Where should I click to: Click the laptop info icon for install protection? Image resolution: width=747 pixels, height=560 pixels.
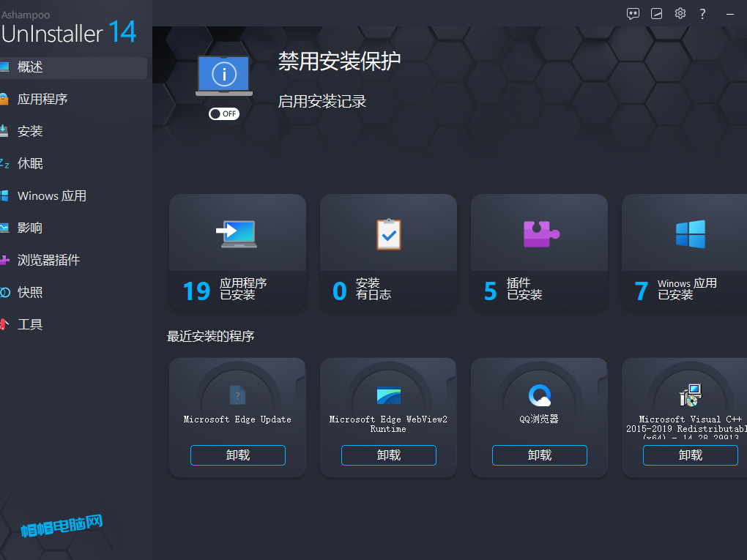[x=223, y=73]
